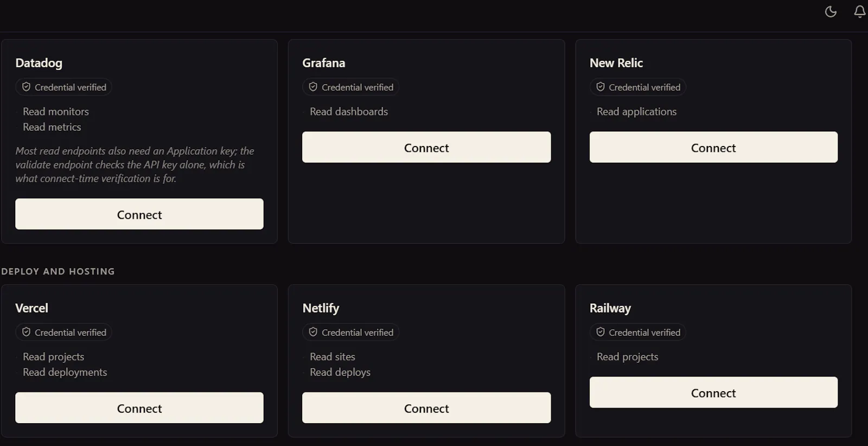Image resolution: width=868 pixels, height=446 pixels.
Task: Connect the Vercel integration
Action: point(139,407)
